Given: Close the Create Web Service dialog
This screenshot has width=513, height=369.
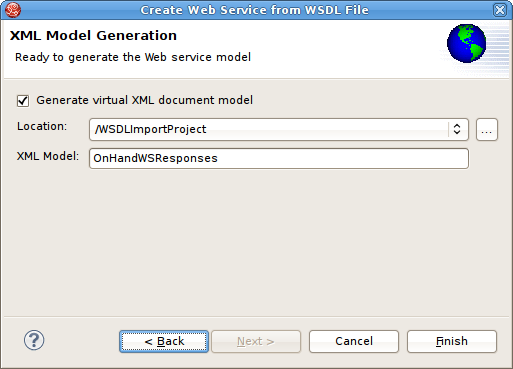Looking at the screenshot, I should click(500, 10).
